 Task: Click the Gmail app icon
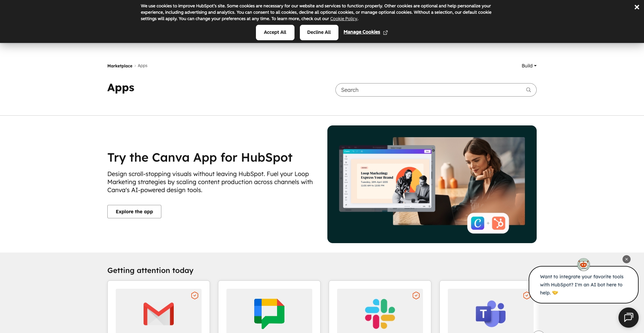coord(158,313)
